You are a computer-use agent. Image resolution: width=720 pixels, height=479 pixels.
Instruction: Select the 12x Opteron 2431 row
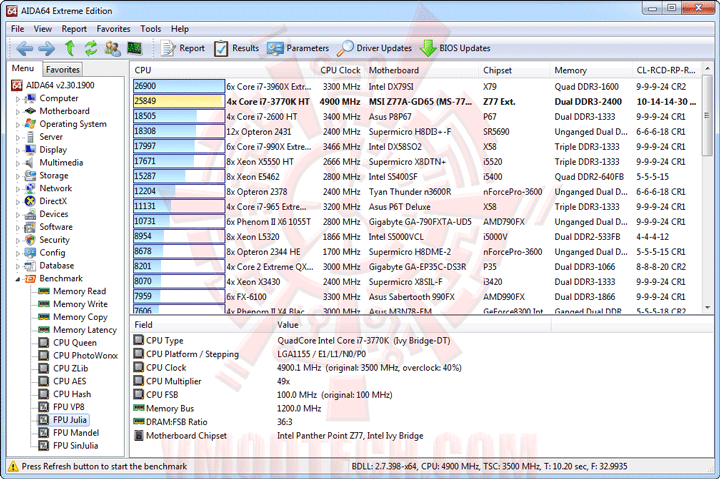pos(417,132)
